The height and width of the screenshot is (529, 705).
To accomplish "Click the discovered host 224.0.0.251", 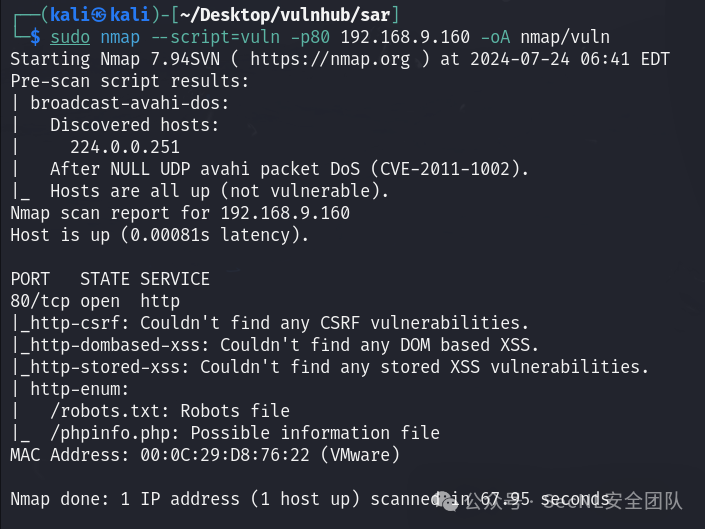I will pyautogui.click(x=125, y=147).
